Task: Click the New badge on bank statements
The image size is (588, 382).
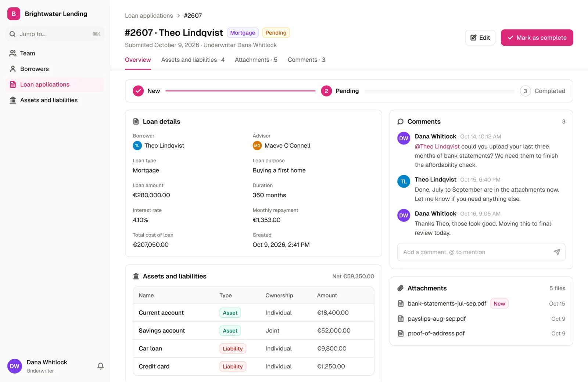Action: pyautogui.click(x=499, y=304)
